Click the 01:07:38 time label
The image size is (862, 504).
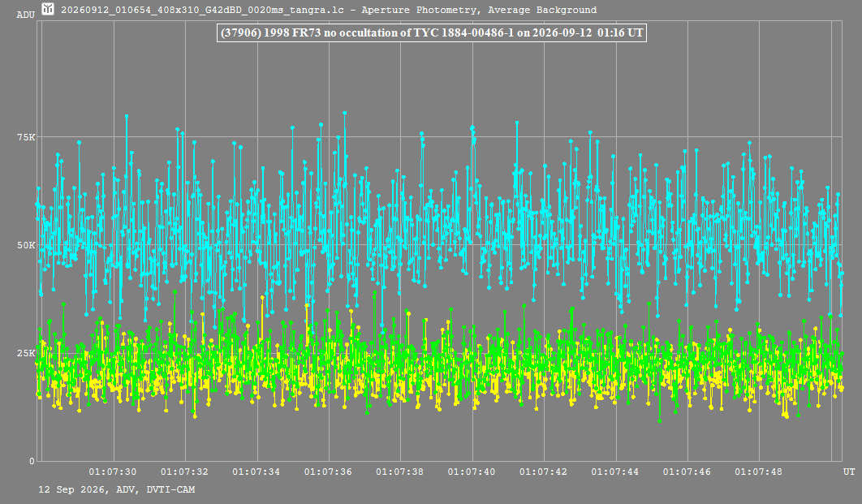(399, 472)
